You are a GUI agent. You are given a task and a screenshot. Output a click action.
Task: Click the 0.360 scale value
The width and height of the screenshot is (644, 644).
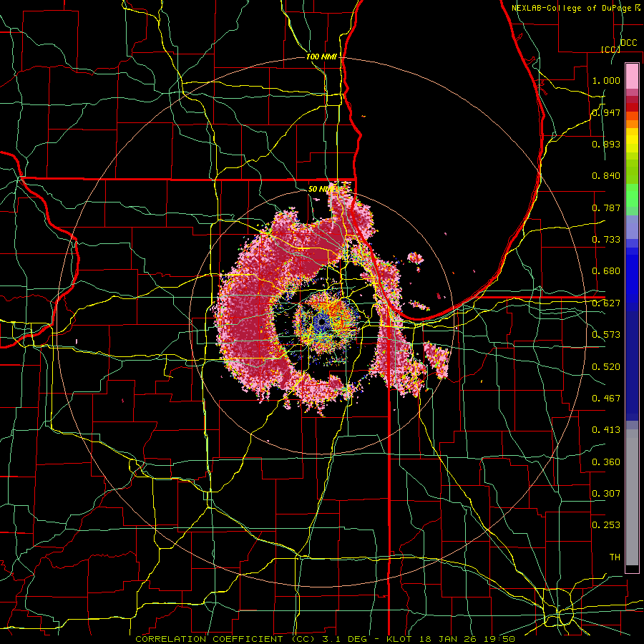pyautogui.click(x=606, y=462)
